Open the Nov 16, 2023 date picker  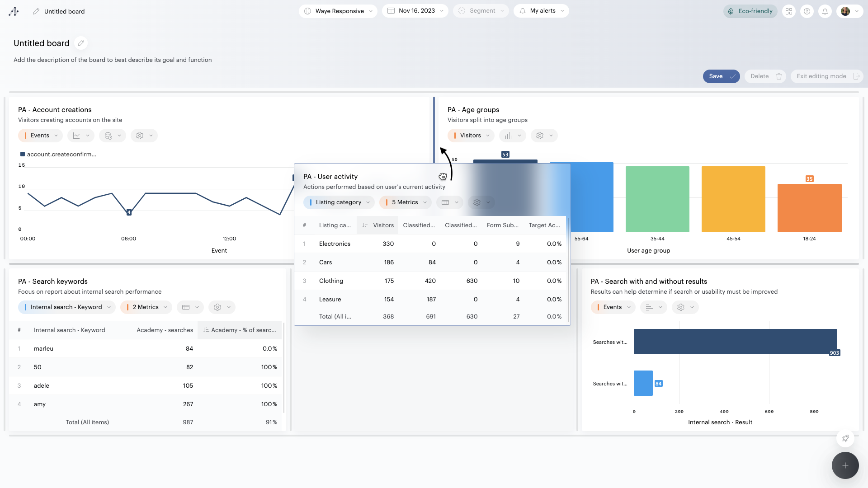[415, 11]
